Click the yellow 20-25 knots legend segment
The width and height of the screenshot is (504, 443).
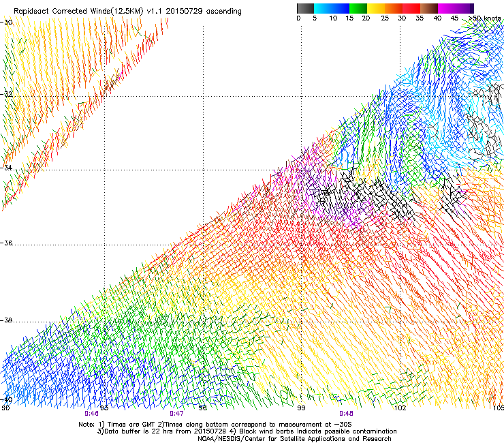[x=376, y=8]
